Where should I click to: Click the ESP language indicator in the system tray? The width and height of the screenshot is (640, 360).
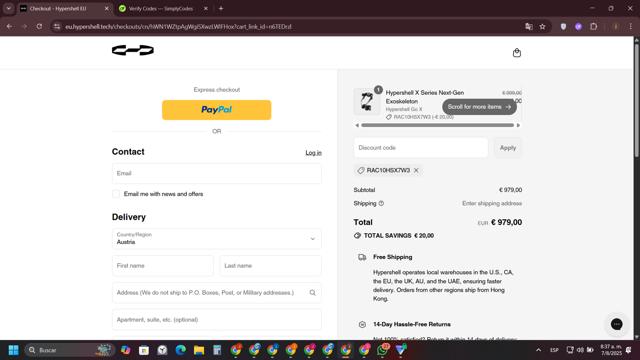[x=554, y=350]
